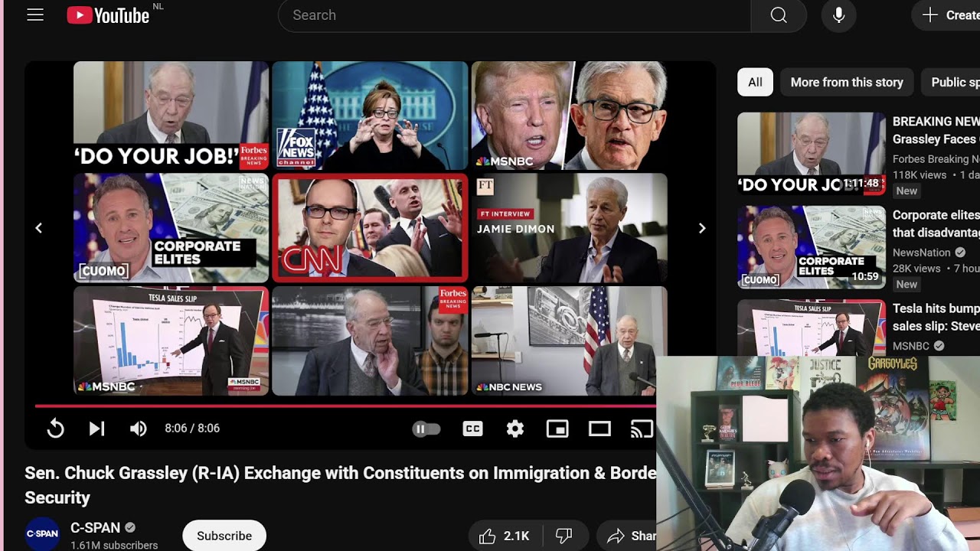Open the Forbes Grassley hand-on-chin suggestion

pos(370,341)
